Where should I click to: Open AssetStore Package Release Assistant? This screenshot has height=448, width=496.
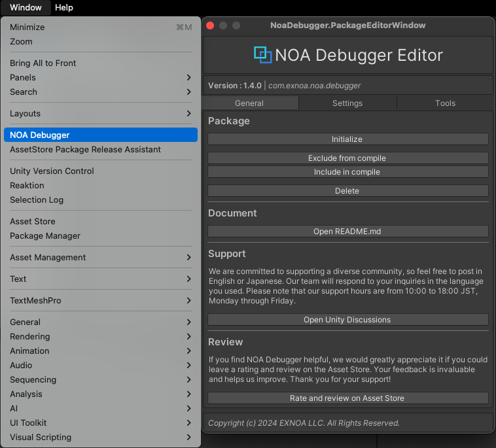click(x=101, y=149)
